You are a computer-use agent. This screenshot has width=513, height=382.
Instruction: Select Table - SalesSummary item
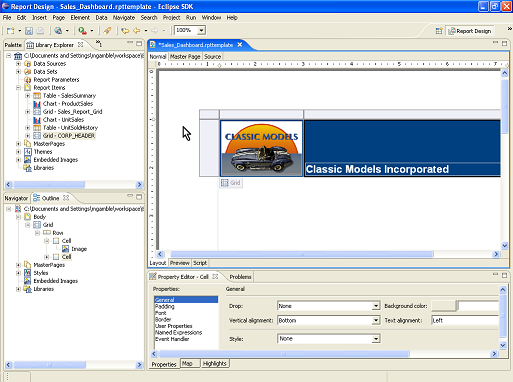coord(69,96)
